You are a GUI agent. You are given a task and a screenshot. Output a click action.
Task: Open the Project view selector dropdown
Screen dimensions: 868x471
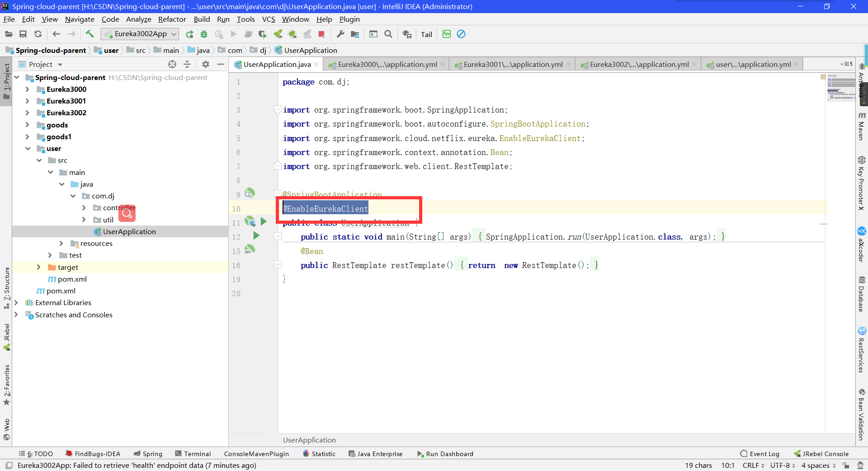pos(41,64)
